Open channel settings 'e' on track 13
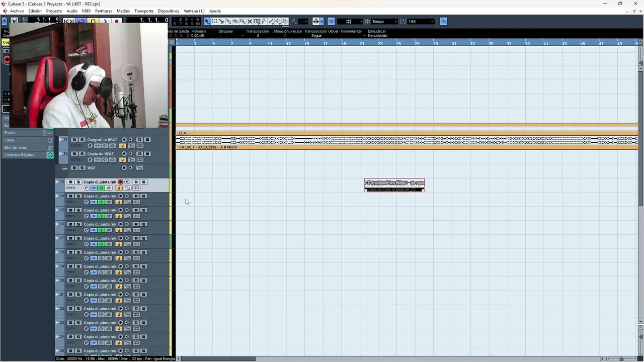 click(x=87, y=188)
